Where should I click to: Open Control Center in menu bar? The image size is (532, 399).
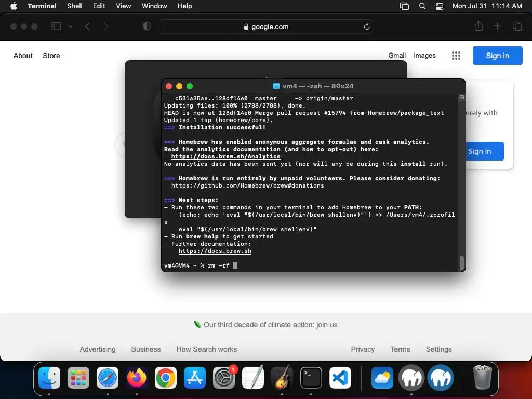pos(440,6)
